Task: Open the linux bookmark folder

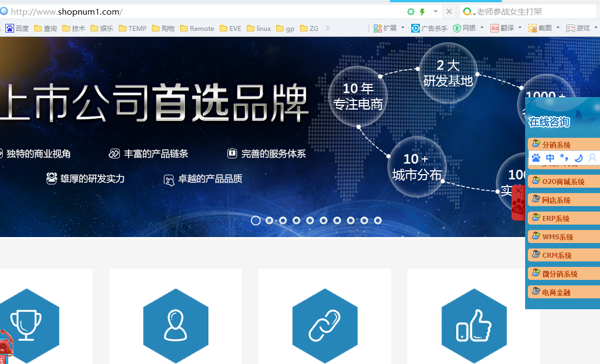Action: pyautogui.click(x=259, y=28)
